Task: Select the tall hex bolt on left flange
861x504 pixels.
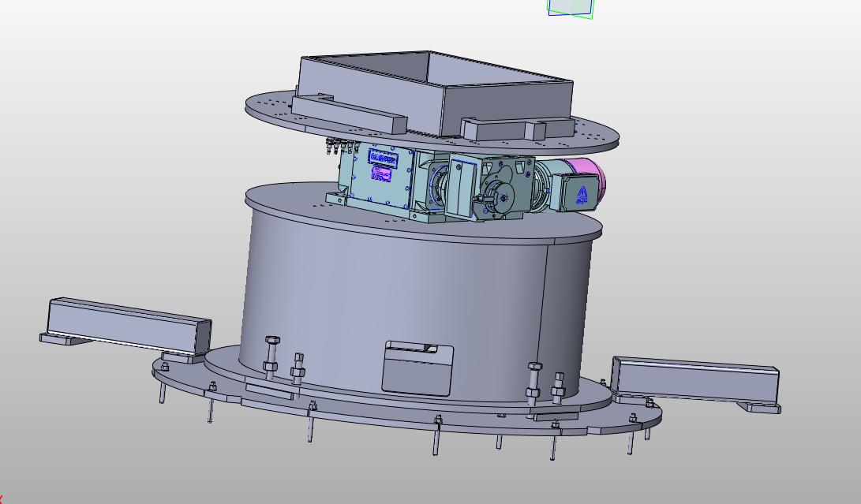Action: pos(272,356)
